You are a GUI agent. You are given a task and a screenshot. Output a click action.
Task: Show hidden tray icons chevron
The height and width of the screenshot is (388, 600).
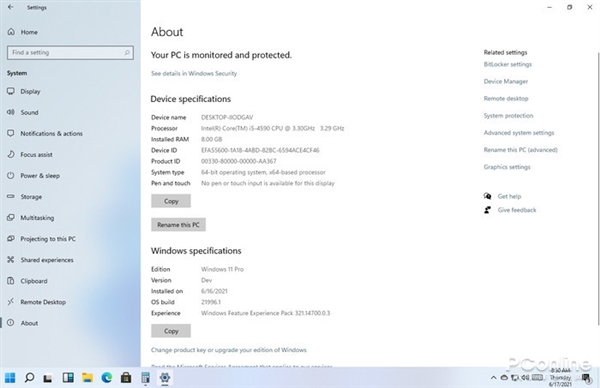pyautogui.click(x=494, y=378)
